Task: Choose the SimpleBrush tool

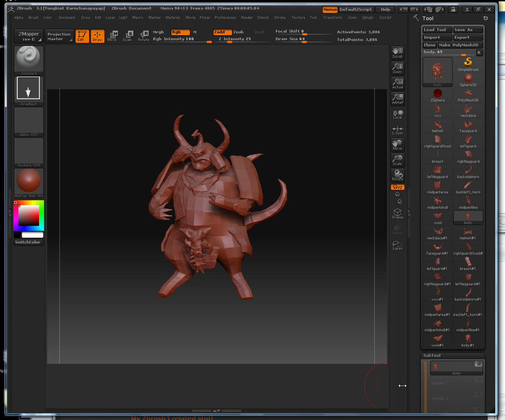Action: pos(468,63)
